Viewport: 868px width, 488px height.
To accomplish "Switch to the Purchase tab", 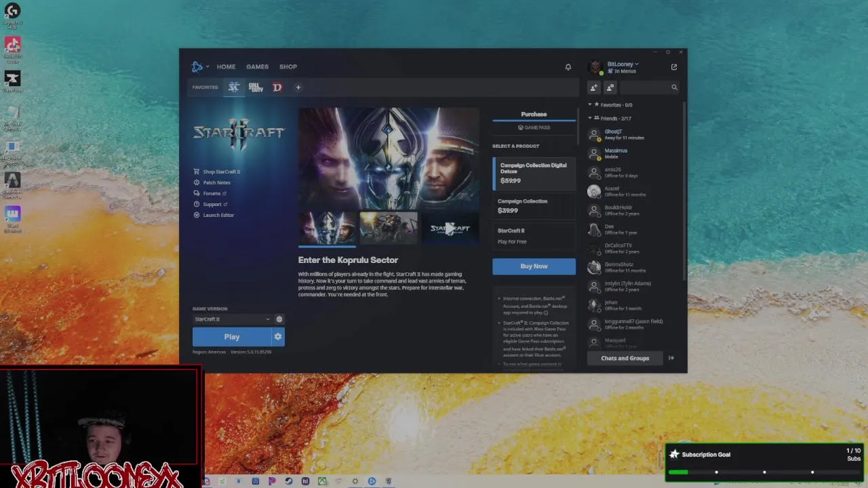I will (x=534, y=115).
